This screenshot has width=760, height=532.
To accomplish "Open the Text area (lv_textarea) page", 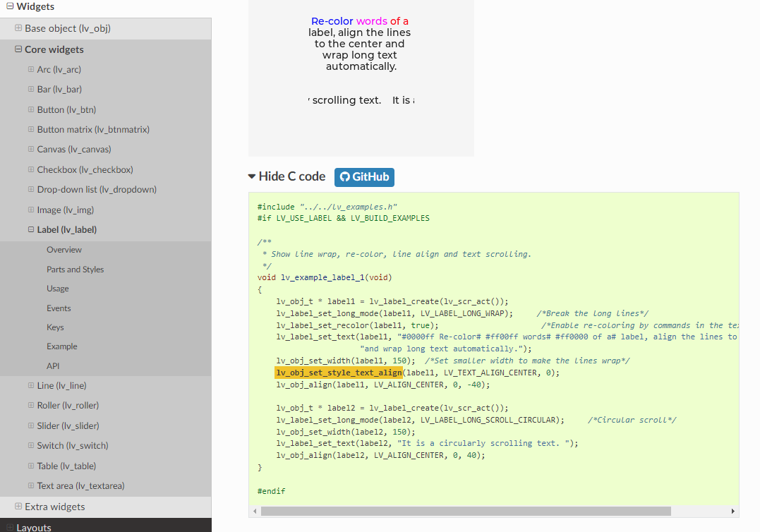I will coord(85,485).
